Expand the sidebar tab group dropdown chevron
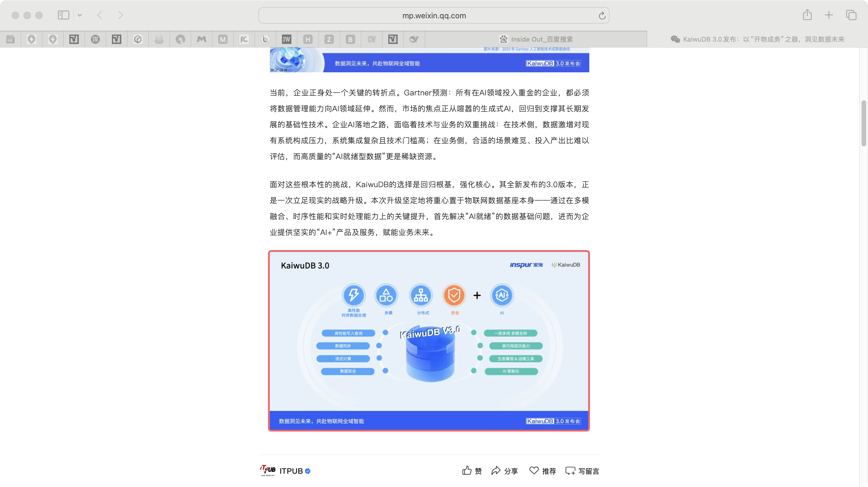This screenshot has height=487, width=868. click(79, 15)
